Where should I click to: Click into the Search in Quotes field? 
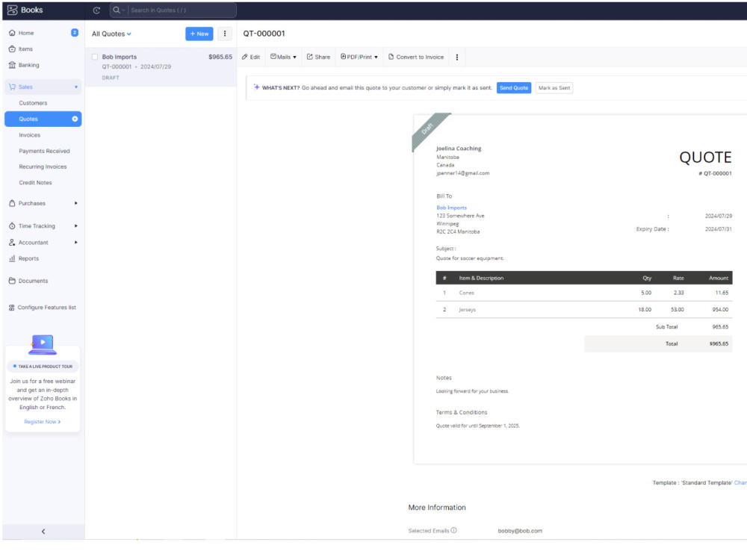182,10
